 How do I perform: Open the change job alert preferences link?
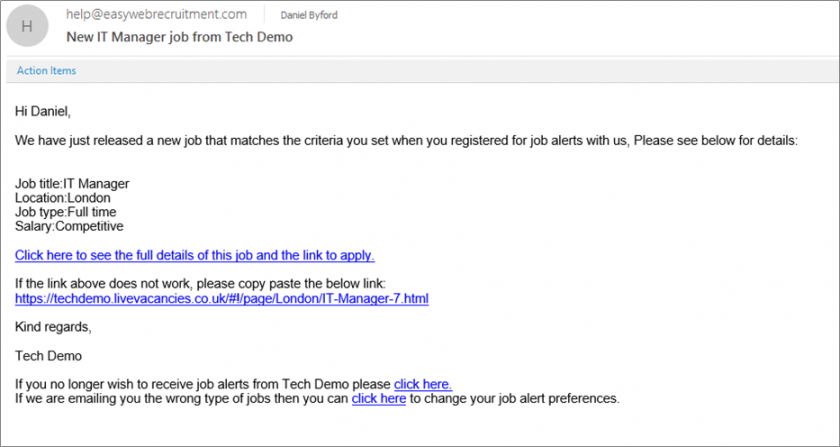(379, 399)
